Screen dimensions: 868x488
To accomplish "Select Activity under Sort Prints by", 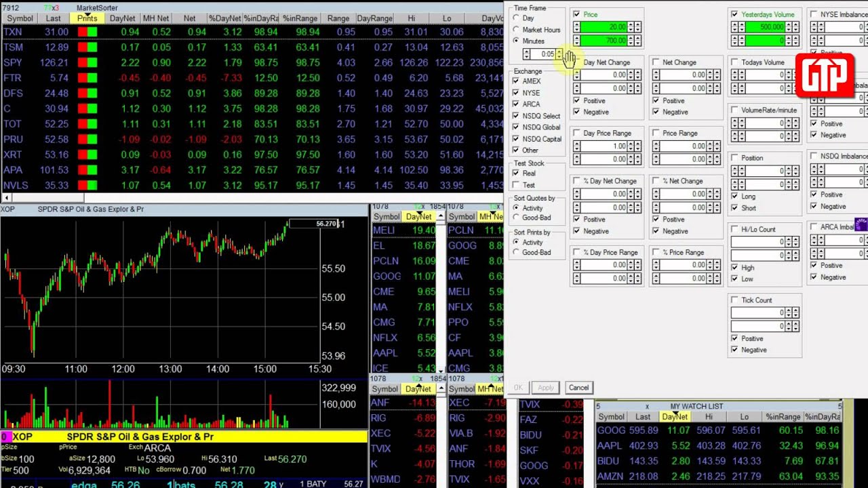I will point(516,242).
